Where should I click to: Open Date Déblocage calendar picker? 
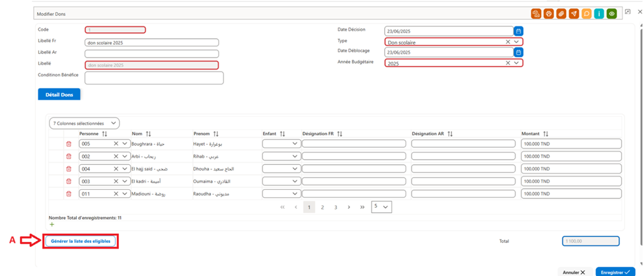[518, 52]
